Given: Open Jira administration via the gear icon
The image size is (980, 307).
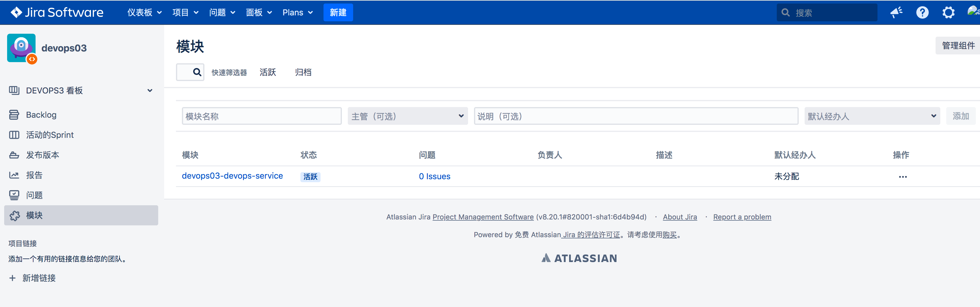Looking at the screenshot, I should [948, 12].
